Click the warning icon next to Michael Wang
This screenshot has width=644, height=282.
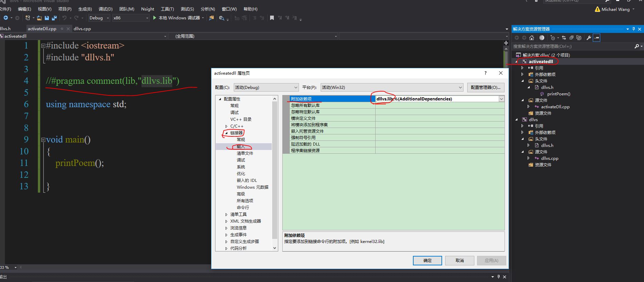pyautogui.click(x=598, y=10)
